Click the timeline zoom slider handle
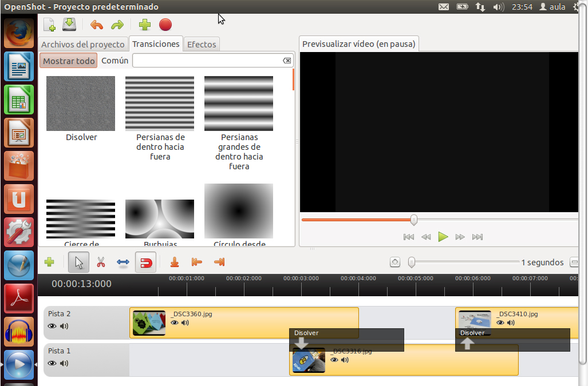The width and height of the screenshot is (588, 386). (411, 262)
